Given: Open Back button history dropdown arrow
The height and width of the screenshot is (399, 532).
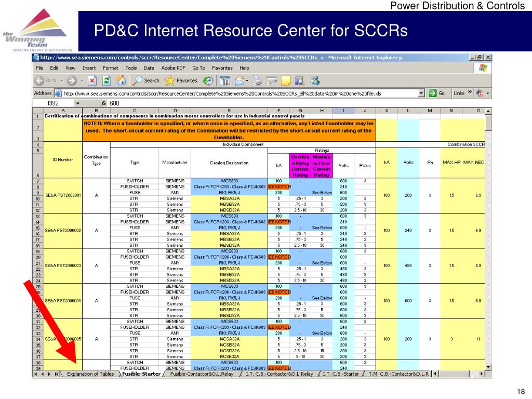Looking at the screenshot, I should (x=61, y=81).
